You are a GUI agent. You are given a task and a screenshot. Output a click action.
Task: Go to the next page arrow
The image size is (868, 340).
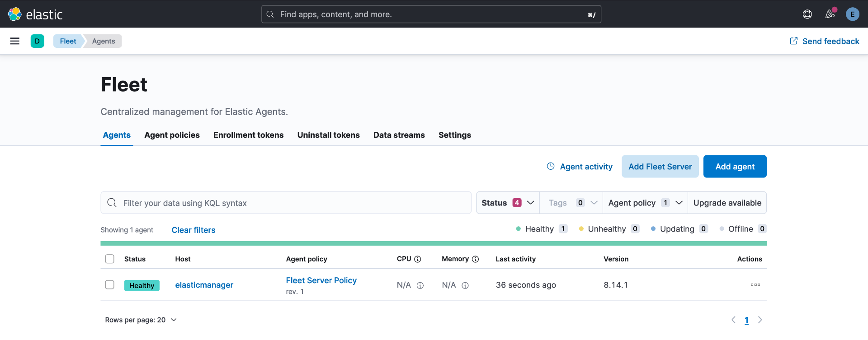(760, 320)
